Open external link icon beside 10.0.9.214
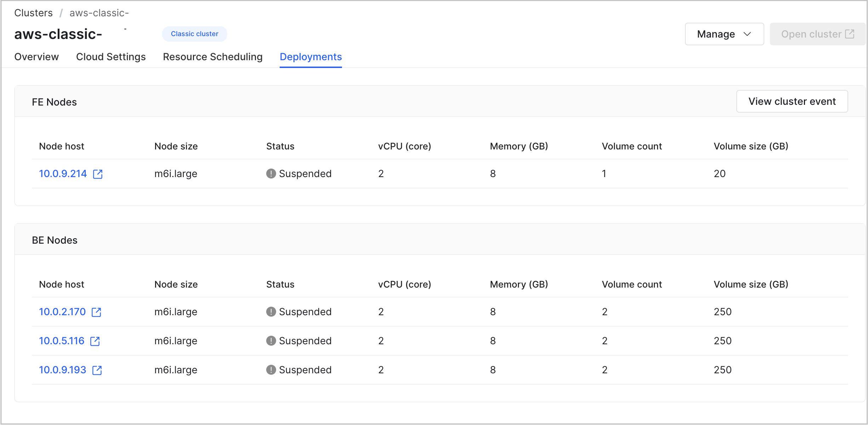 tap(98, 174)
